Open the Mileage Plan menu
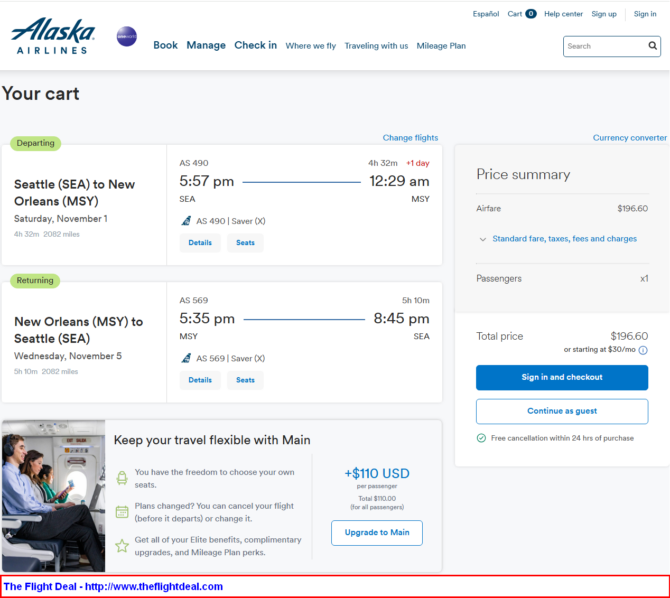 point(441,46)
